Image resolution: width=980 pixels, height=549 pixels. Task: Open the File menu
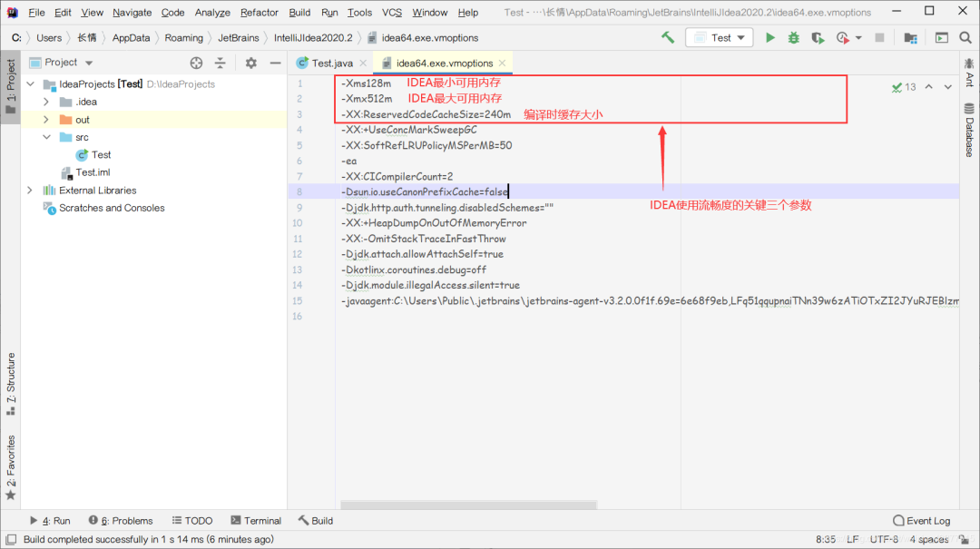[36, 13]
